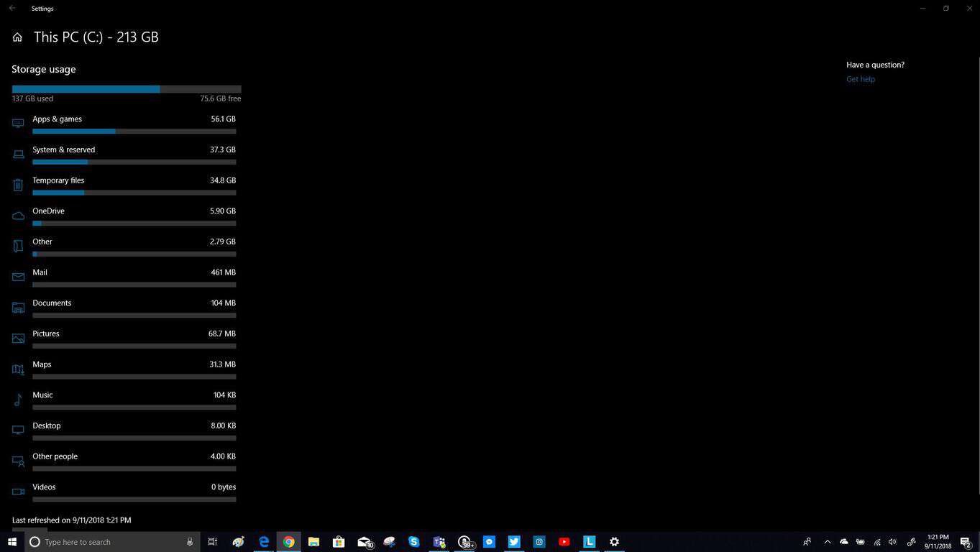Click the Get help link
The width and height of the screenshot is (980, 552).
860,79
